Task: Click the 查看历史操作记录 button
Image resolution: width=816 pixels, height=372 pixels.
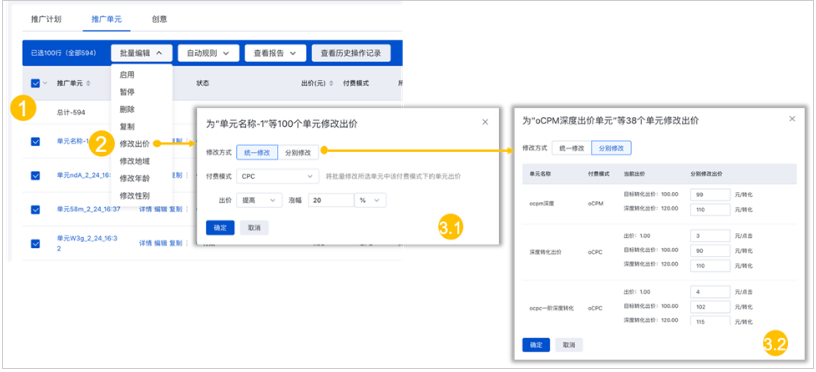Action: [351, 53]
